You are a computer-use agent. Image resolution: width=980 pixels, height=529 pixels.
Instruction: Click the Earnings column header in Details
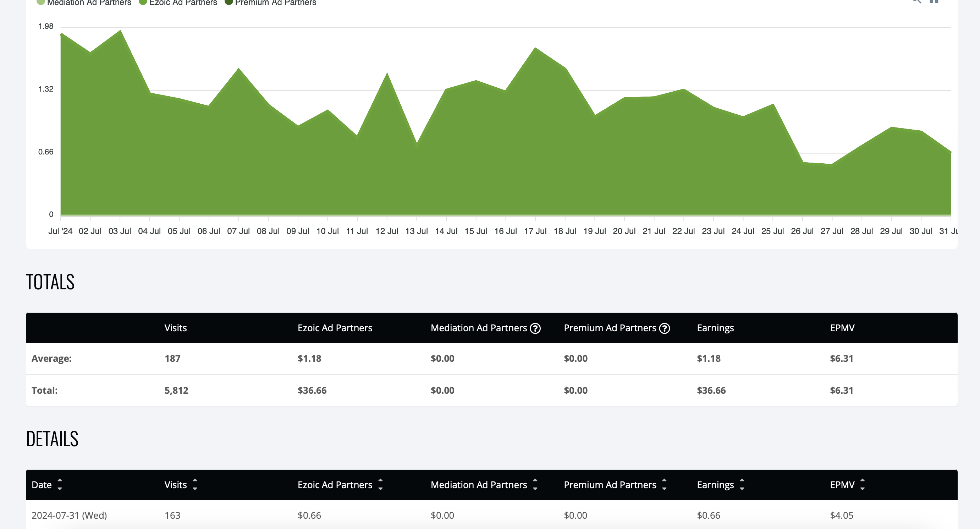coord(715,485)
